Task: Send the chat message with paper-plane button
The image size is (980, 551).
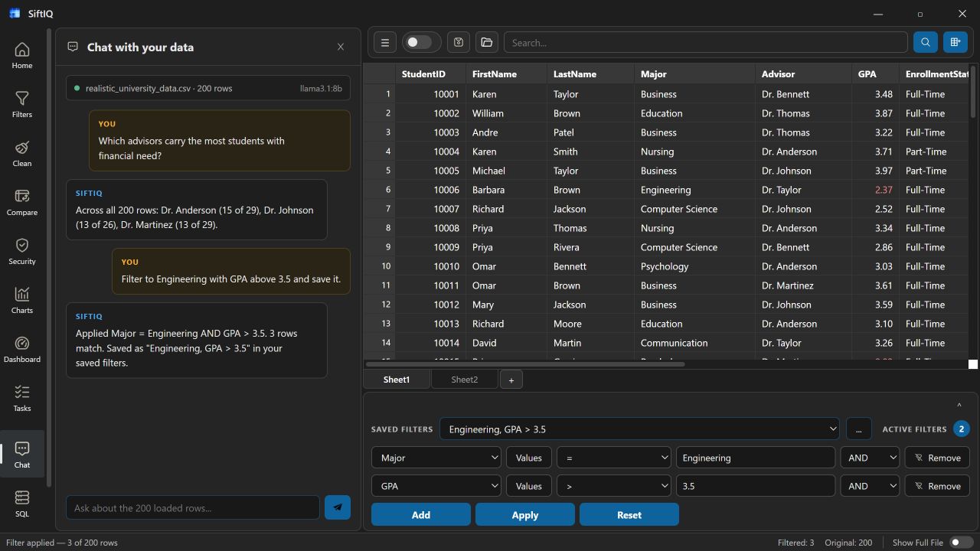Action: coord(338,507)
